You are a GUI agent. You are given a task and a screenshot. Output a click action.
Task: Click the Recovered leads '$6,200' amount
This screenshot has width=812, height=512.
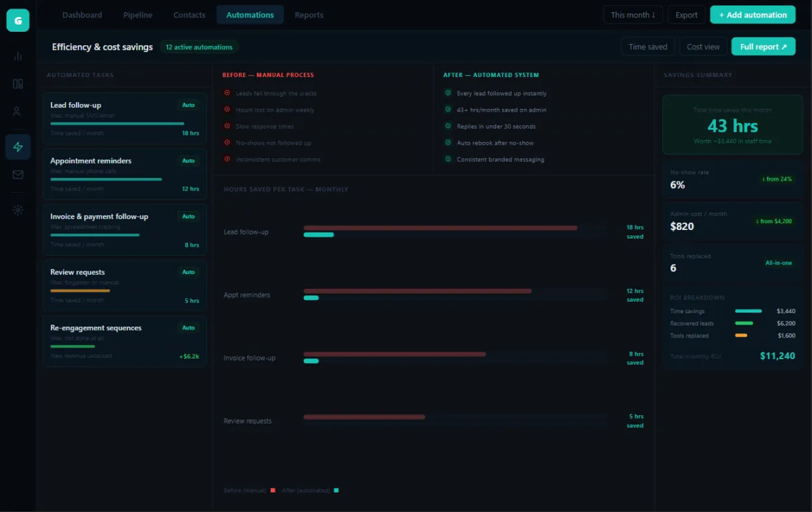[x=786, y=323]
